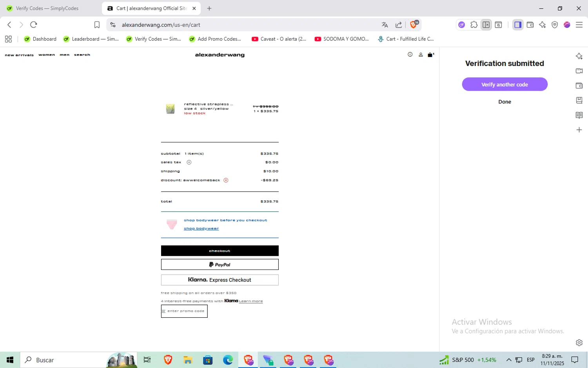Open Brave VPN shield icon
Image resolution: width=588 pixels, height=368 pixels.
(555, 25)
